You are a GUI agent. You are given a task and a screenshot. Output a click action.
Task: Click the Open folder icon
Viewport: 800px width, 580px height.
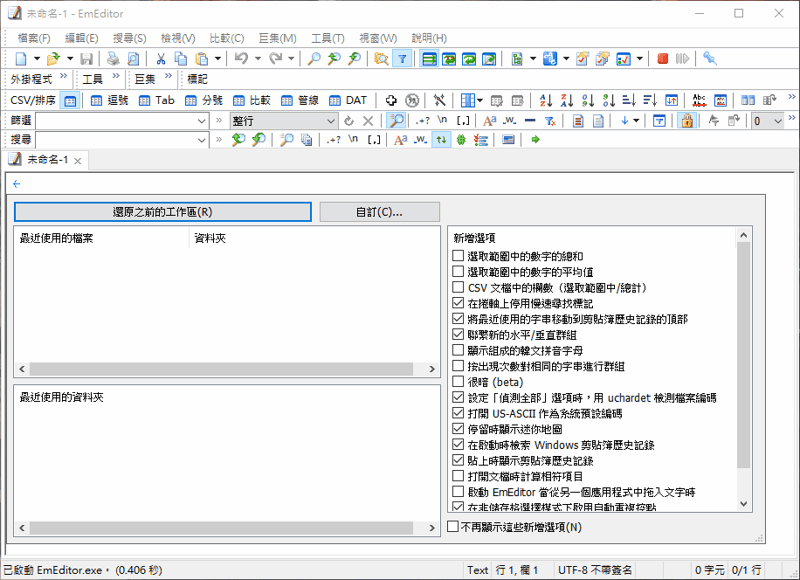pos(53,59)
